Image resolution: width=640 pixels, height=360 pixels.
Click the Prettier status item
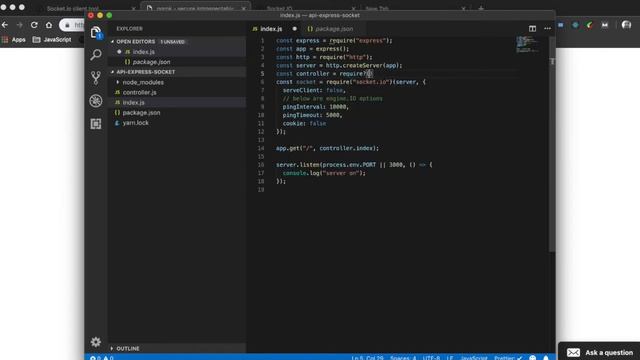pyautogui.click(x=508, y=358)
